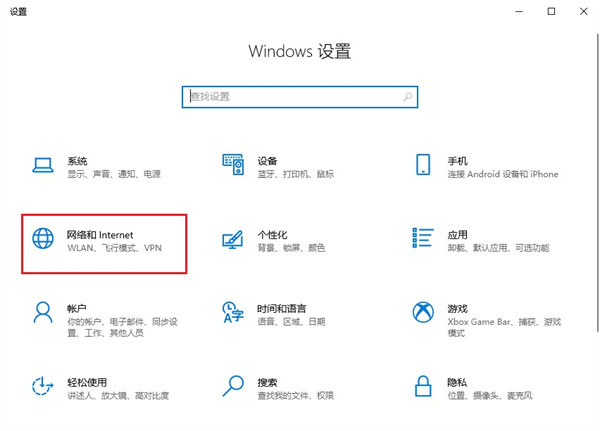The width and height of the screenshot is (600, 431).
Task: Open the 时间和语言 settings title
Action: [x=282, y=309]
